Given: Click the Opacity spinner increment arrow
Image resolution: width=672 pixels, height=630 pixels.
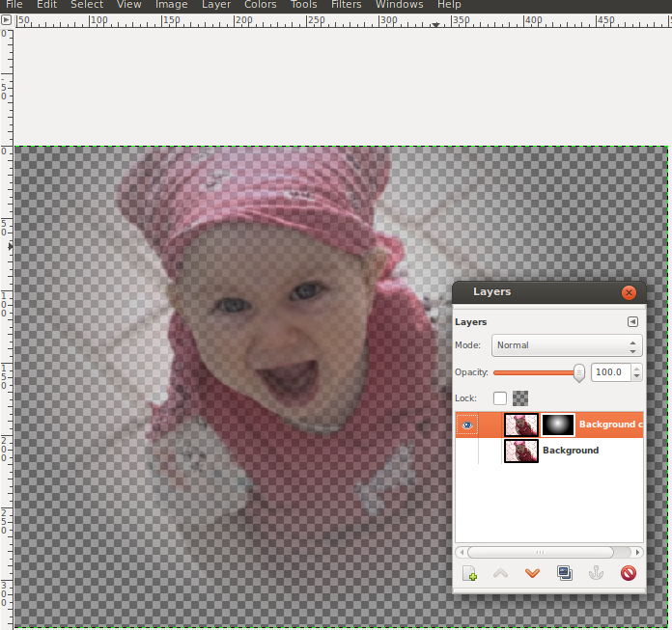Looking at the screenshot, I should 637,368.
